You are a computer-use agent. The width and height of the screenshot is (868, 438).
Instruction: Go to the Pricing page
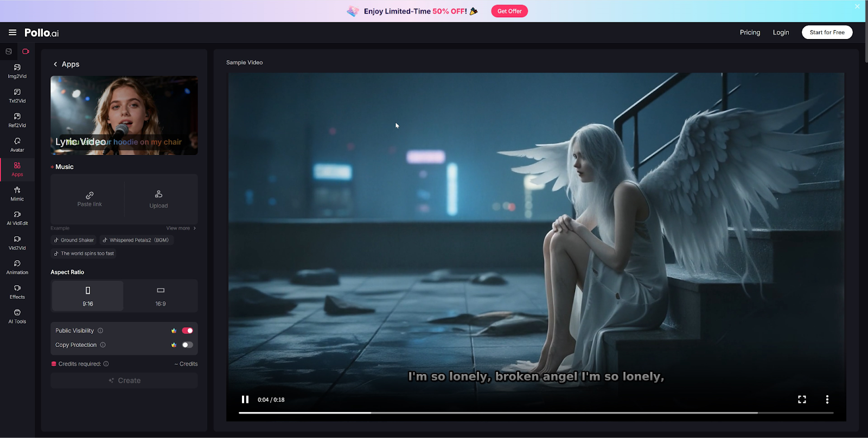[x=750, y=33]
